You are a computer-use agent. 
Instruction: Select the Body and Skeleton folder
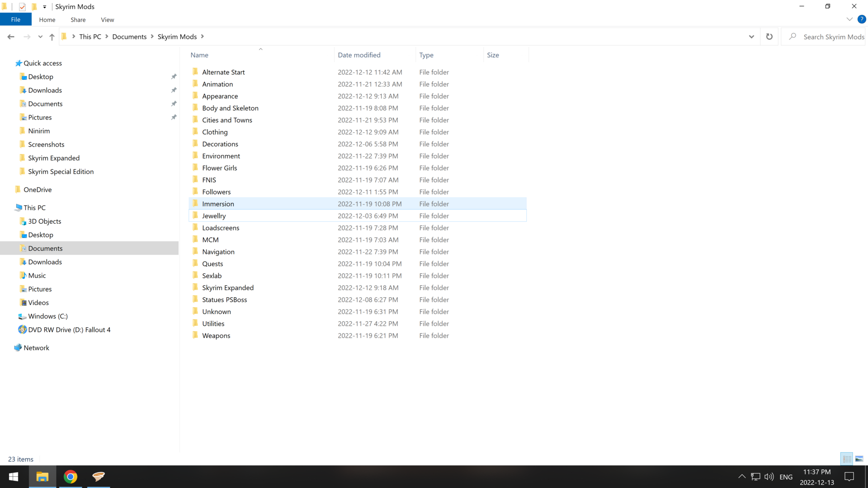click(x=358, y=108)
